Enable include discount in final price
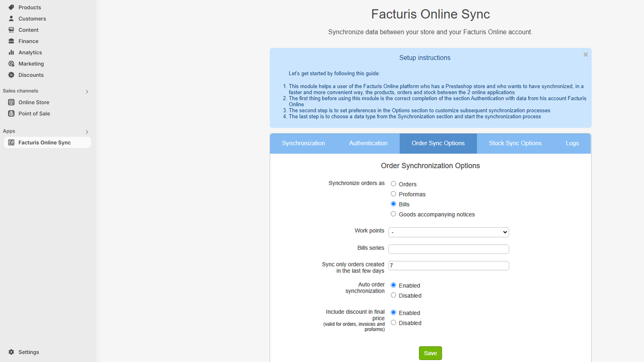 [393, 313]
